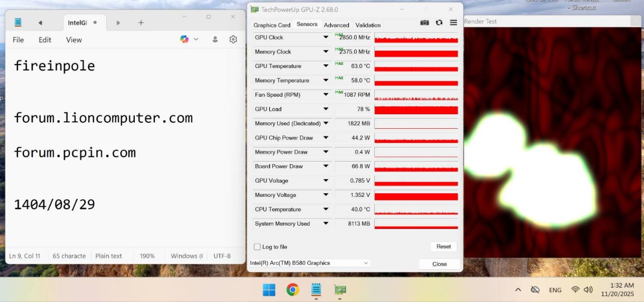Open volume speaker tray icon

[x=588, y=290]
